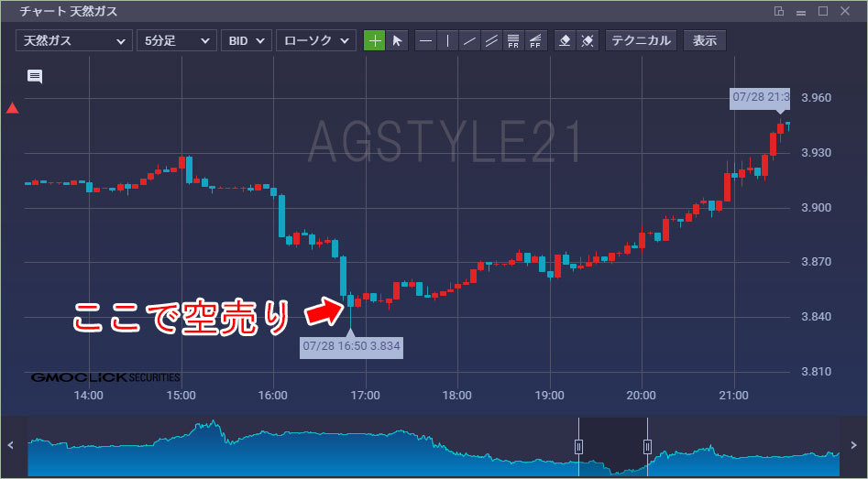The height and width of the screenshot is (479, 868).
Task: Select the crosshair cursor tool
Action: click(x=374, y=40)
